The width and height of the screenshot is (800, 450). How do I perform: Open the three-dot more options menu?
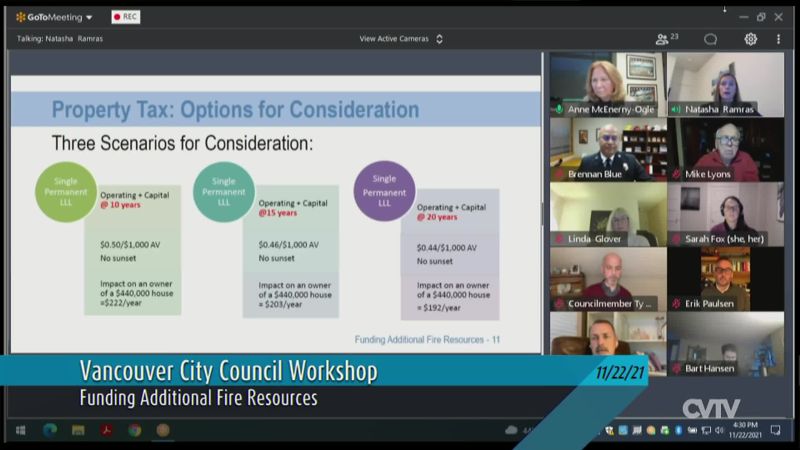click(x=778, y=39)
